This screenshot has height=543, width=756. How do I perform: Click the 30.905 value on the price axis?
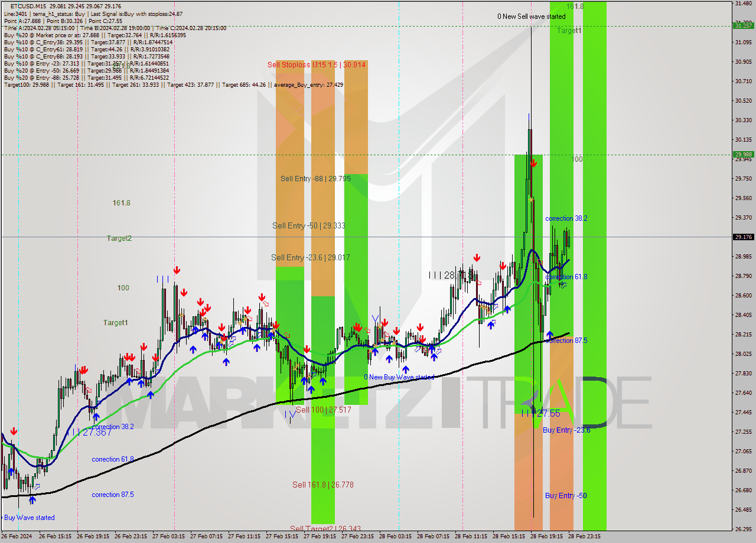[x=742, y=61]
